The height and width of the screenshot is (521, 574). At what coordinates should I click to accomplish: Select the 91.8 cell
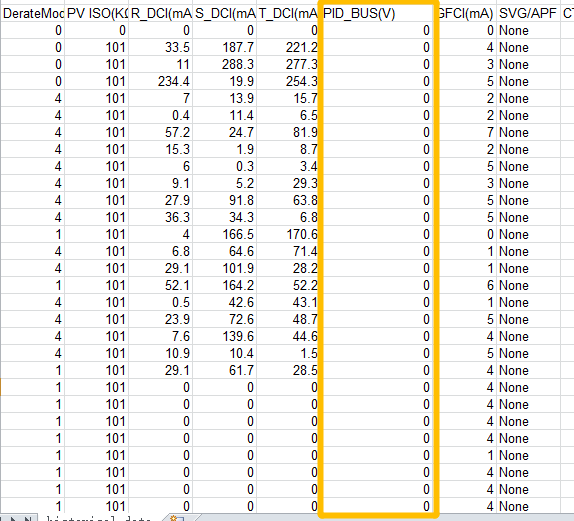point(225,200)
